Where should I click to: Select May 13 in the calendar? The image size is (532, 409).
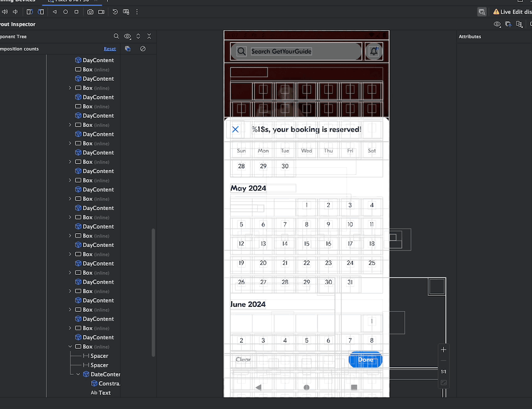[263, 243]
